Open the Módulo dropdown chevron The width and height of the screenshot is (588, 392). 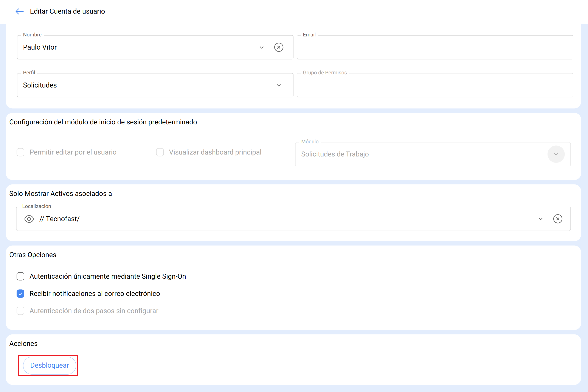click(x=556, y=154)
